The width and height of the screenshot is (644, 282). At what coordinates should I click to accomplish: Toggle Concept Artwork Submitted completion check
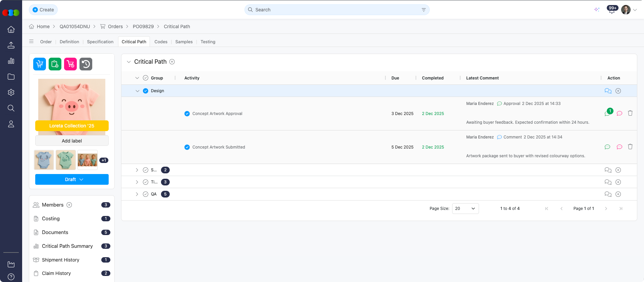coord(187,147)
